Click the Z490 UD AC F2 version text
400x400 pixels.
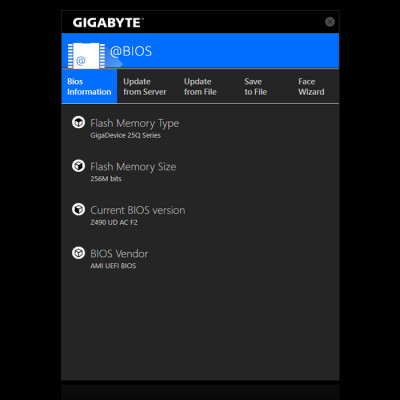(x=114, y=222)
